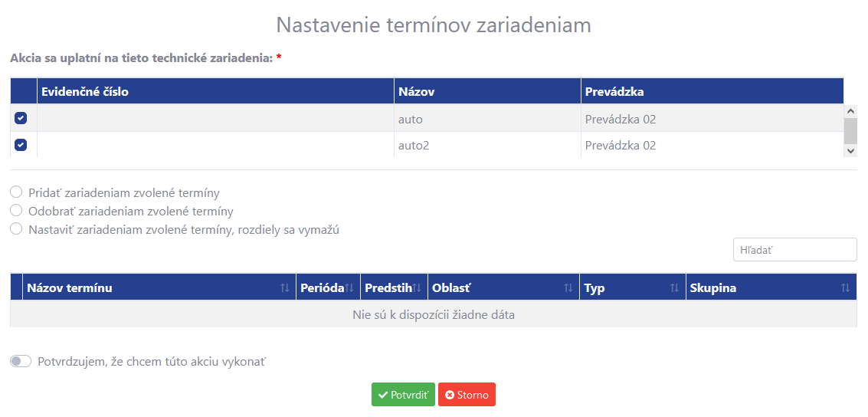Click the Evidenčné číslo column header
868x417 pixels.
[85, 91]
